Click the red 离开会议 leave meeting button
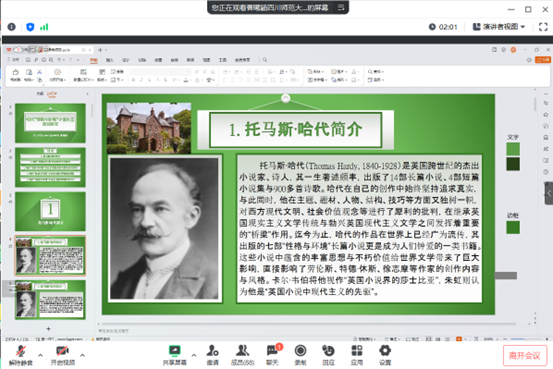Image resolution: width=553 pixels, height=369 pixels. (x=525, y=356)
